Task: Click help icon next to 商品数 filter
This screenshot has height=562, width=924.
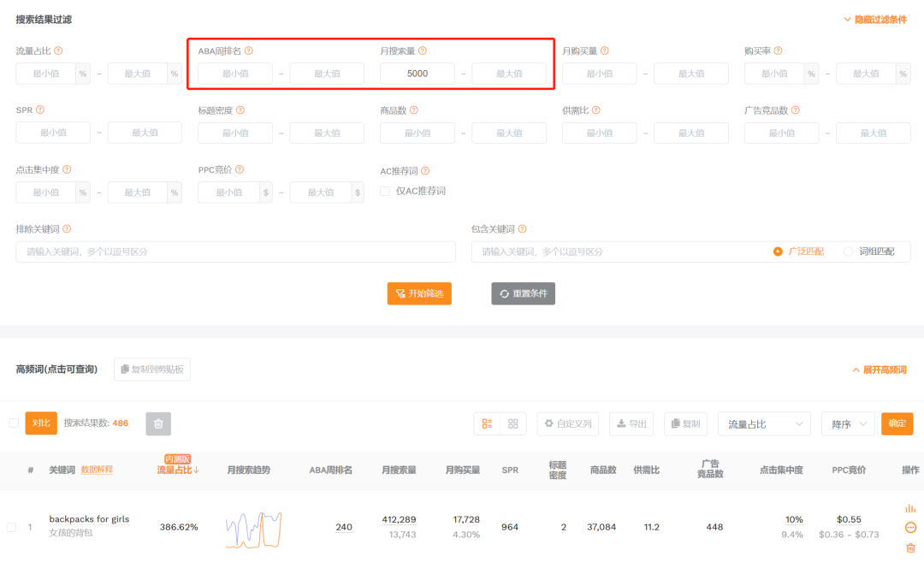Action: 414,110
